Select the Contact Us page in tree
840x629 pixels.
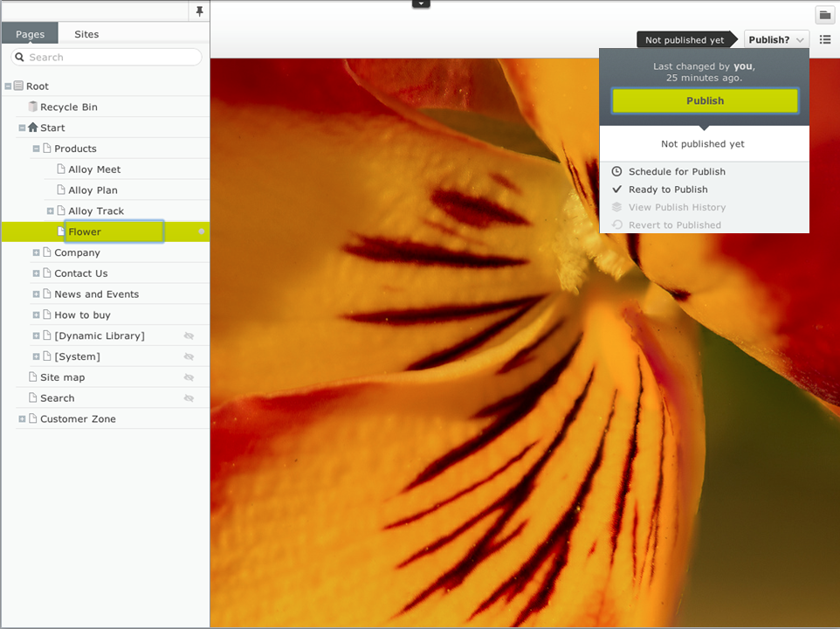click(80, 273)
